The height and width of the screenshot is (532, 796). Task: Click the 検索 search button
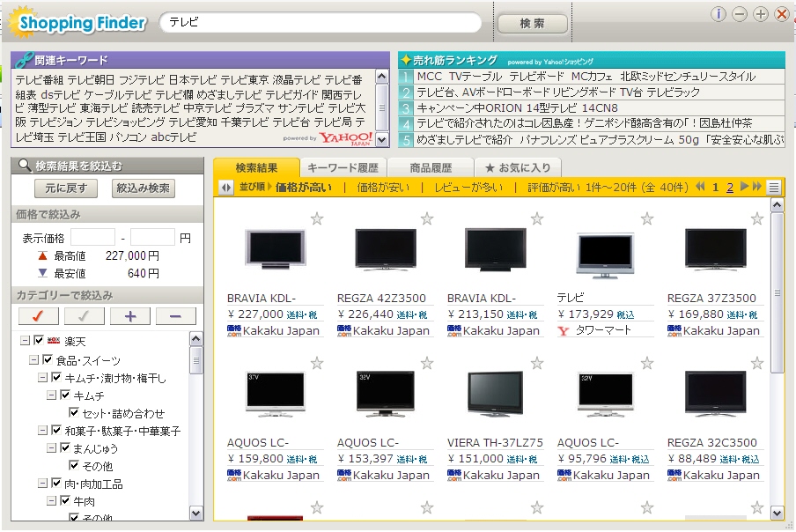pos(532,24)
